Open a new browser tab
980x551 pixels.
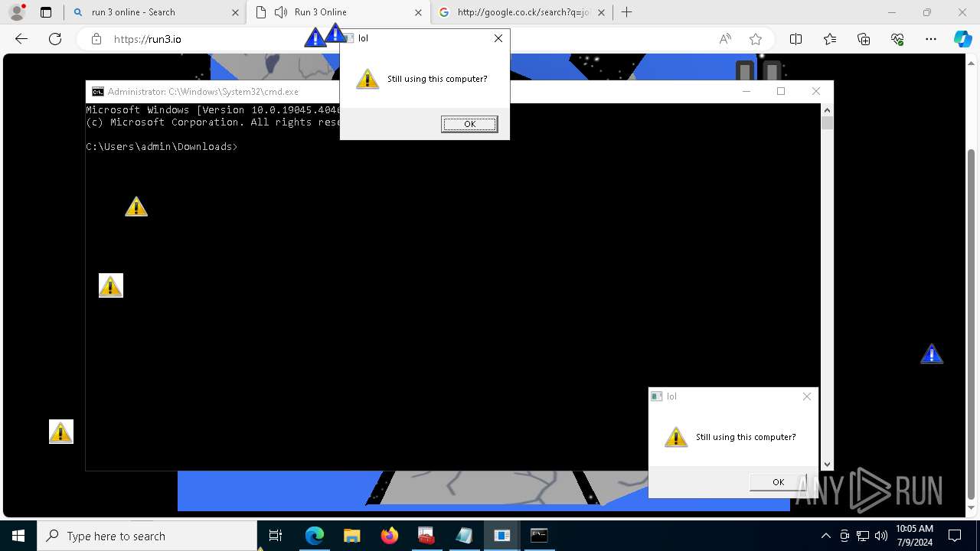click(x=626, y=12)
